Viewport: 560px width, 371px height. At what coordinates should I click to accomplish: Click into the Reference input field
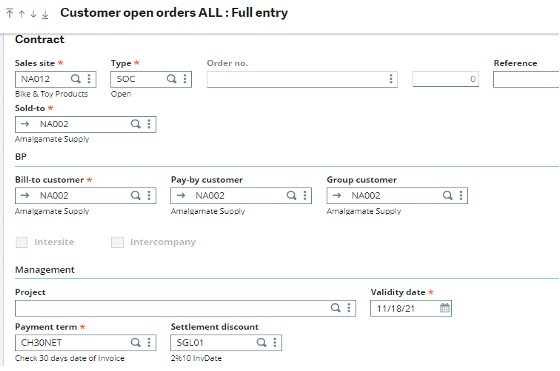[526, 79]
